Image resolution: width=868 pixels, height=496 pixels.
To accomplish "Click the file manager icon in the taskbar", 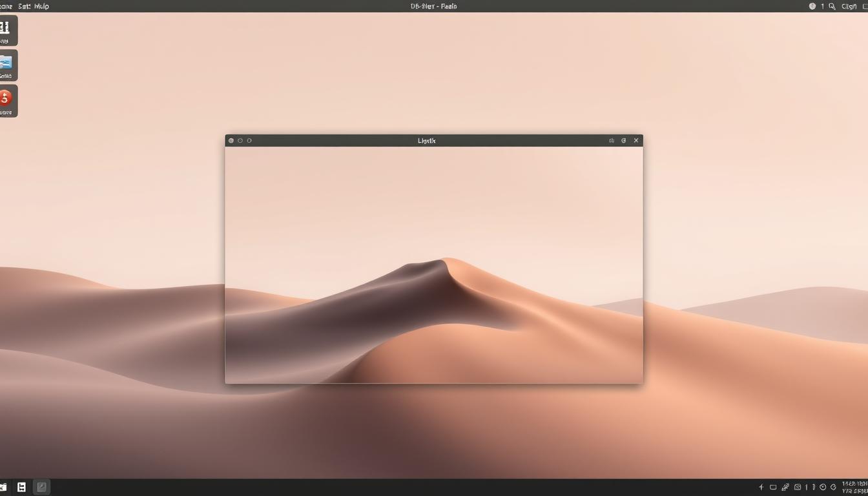I will (22, 486).
